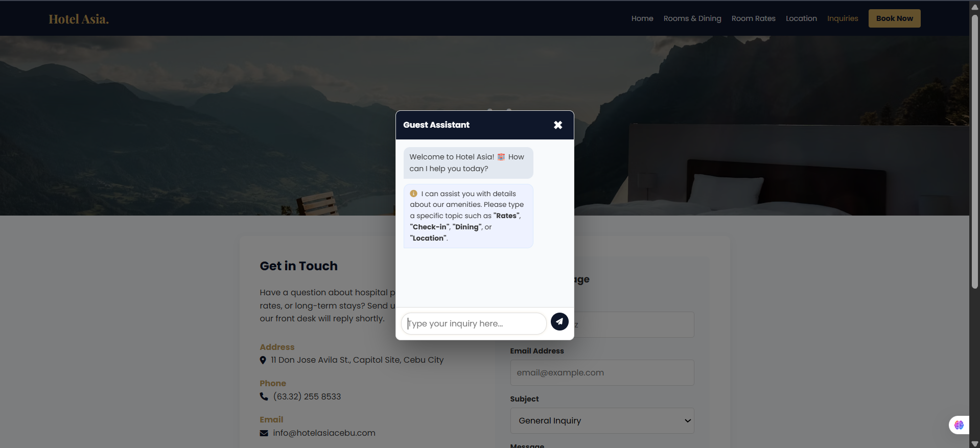
Task: Click the info icon in assistant message
Action: [x=414, y=194]
